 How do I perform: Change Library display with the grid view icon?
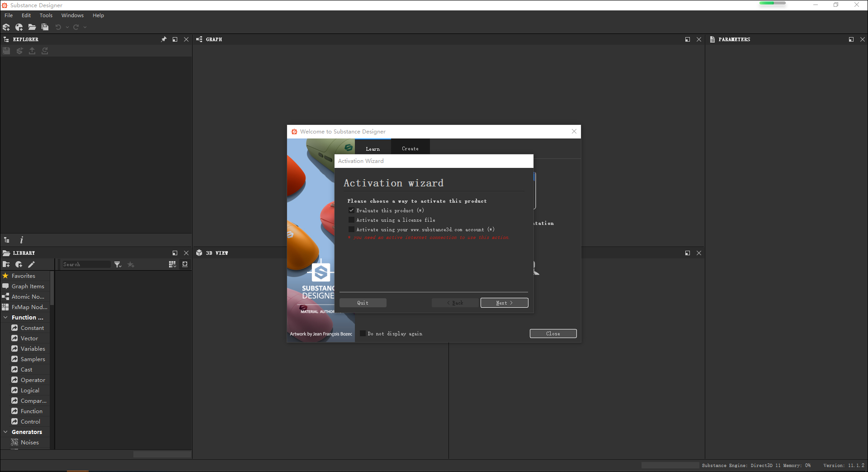tap(172, 264)
